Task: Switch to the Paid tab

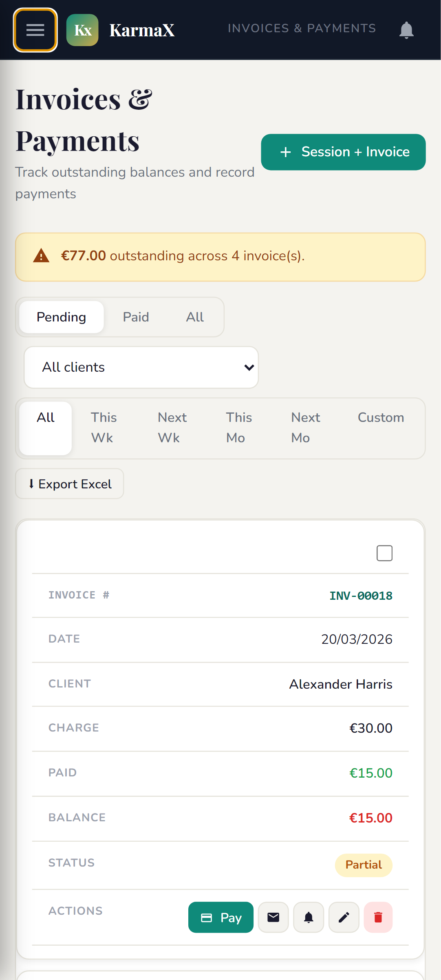Action: point(136,317)
